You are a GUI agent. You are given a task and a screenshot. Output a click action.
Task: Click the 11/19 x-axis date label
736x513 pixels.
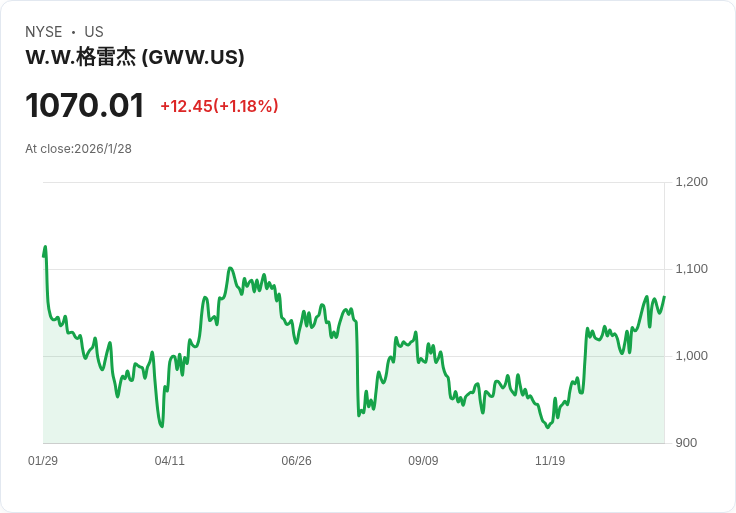(550, 460)
